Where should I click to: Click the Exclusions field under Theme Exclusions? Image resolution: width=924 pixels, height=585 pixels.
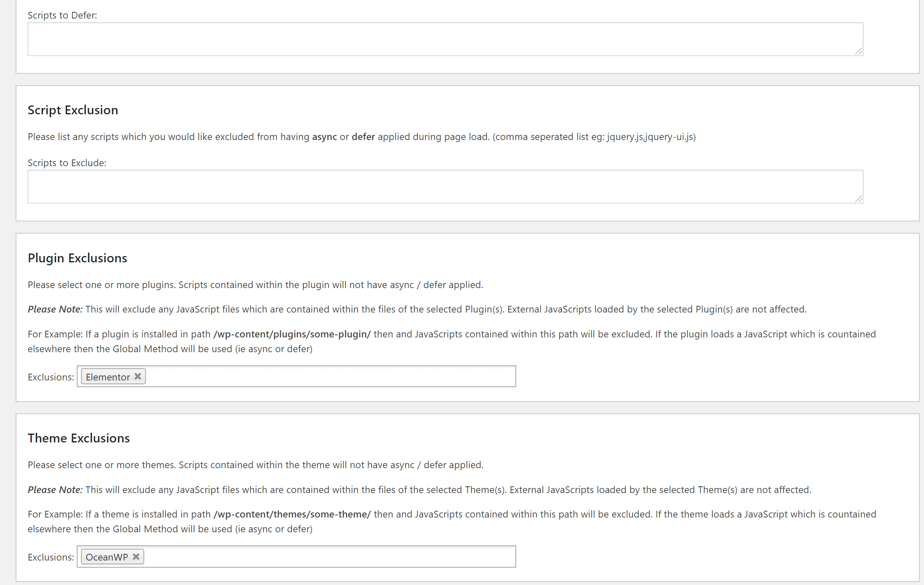pos(296,557)
